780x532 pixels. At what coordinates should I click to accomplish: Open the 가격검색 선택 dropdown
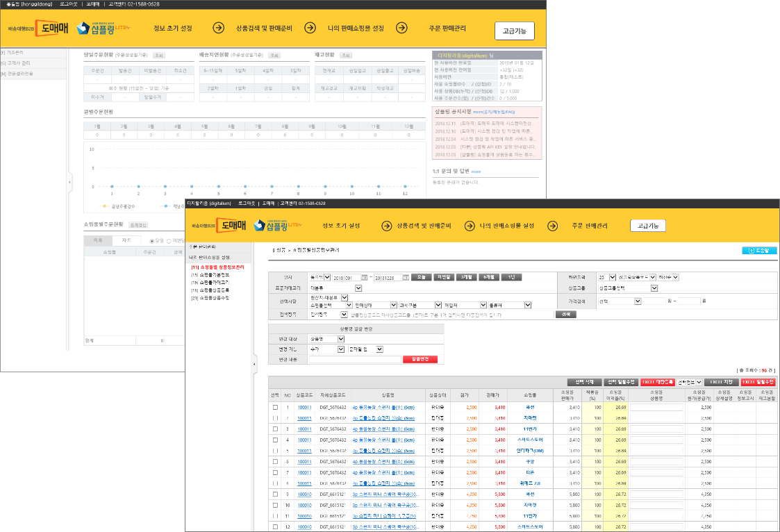619,301
